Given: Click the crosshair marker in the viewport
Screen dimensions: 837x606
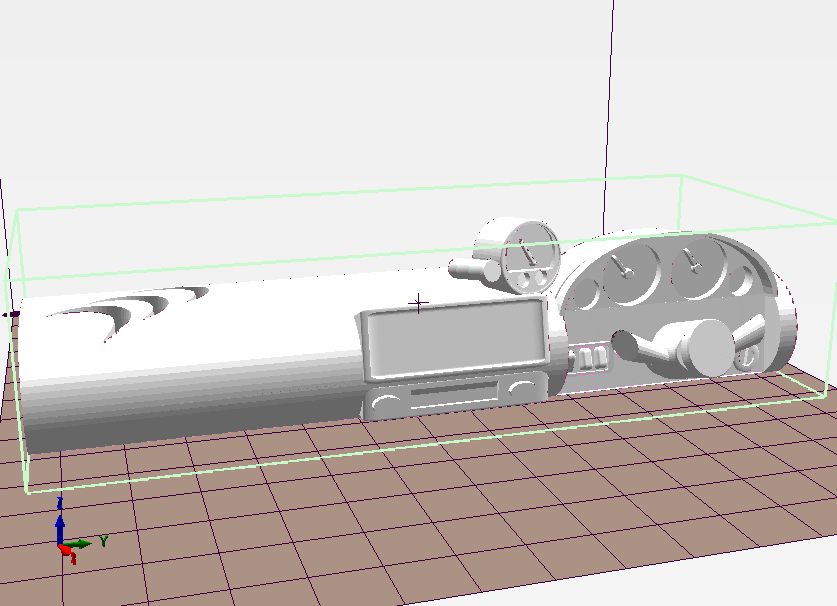Looking at the screenshot, I should click(420, 302).
